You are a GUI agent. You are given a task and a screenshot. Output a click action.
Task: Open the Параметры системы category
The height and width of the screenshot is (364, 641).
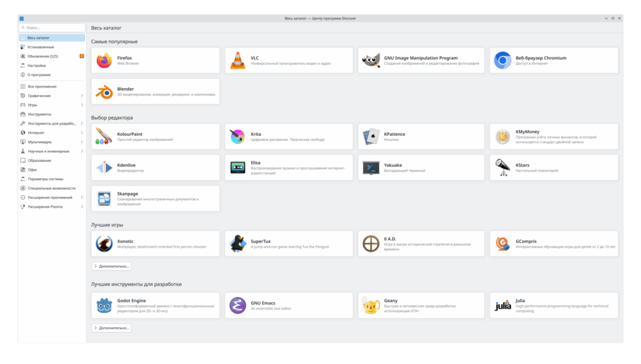click(52, 179)
